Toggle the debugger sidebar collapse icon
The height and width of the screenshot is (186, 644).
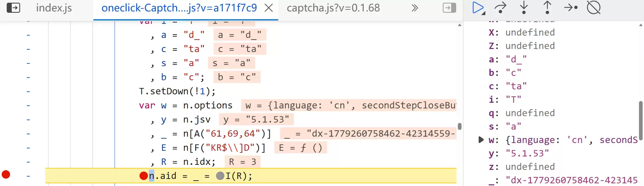click(x=449, y=8)
